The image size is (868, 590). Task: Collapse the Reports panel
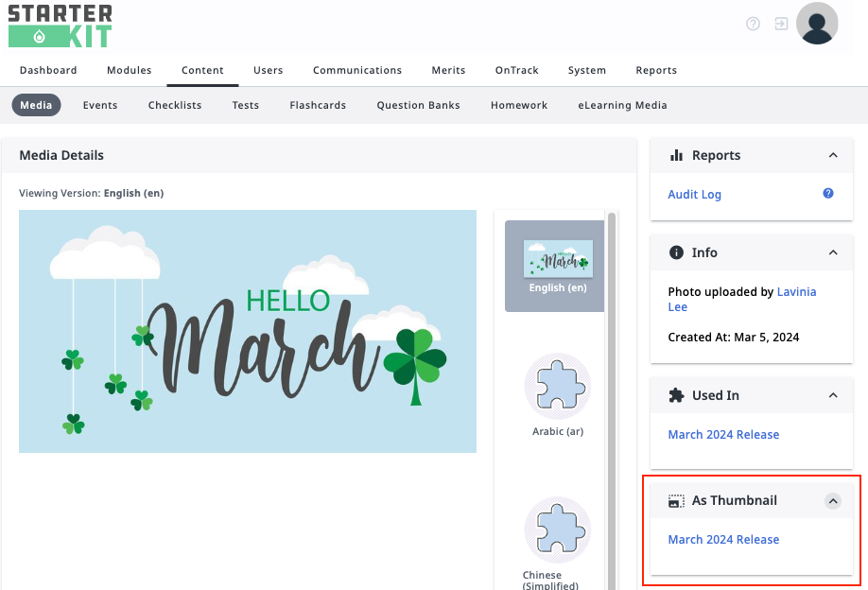click(833, 155)
